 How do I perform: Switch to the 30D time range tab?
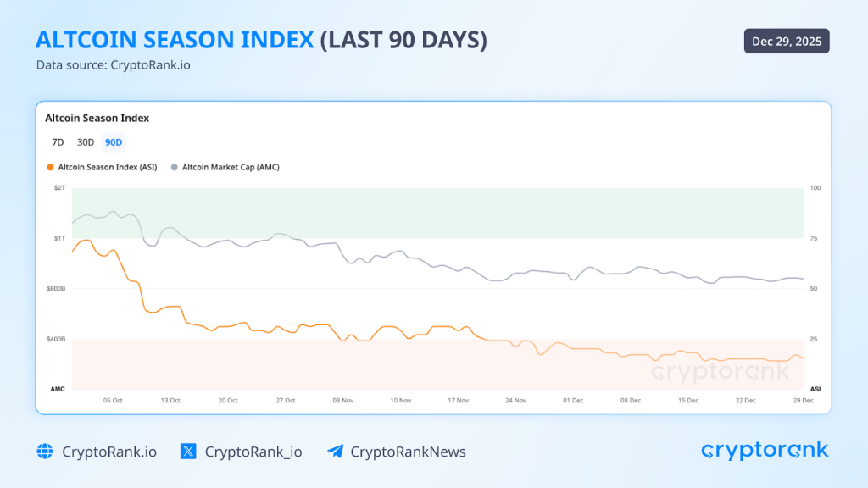85,142
